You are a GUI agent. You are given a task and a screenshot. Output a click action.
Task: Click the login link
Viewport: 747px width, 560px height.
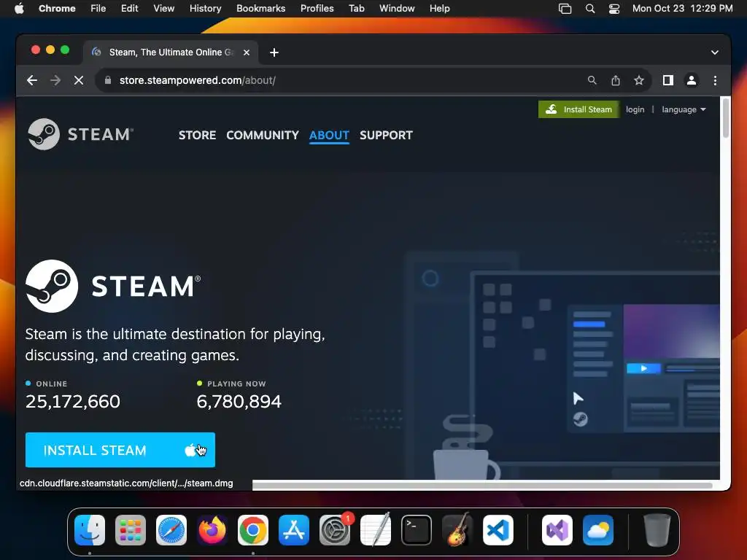(635, 109)
